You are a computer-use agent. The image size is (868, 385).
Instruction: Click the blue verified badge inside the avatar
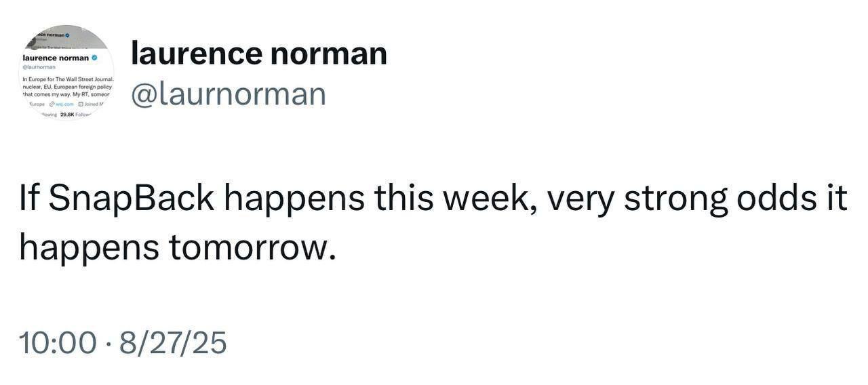[95, 58]
